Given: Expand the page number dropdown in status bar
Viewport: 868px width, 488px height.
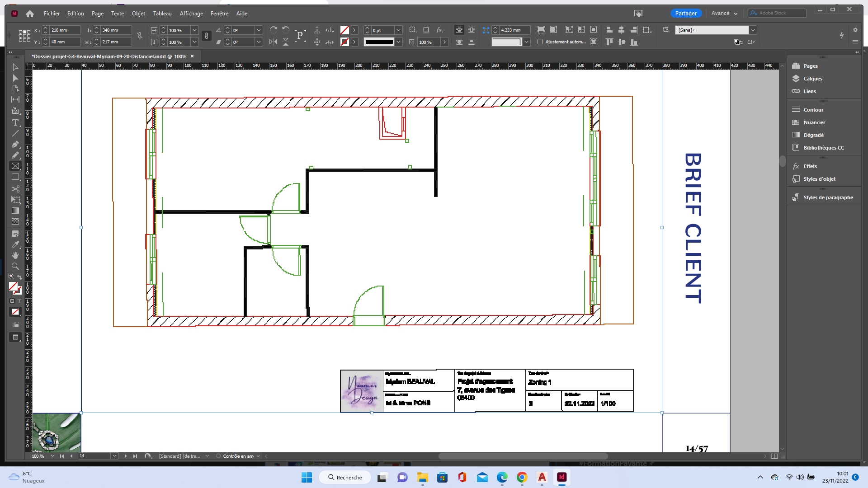Looking at the screenshot, I should 114,456.
